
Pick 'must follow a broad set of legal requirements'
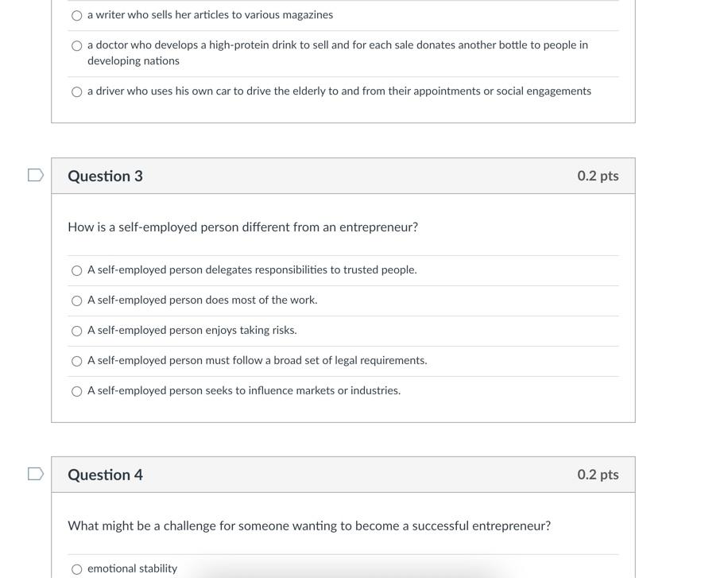[x=76, y=360]
